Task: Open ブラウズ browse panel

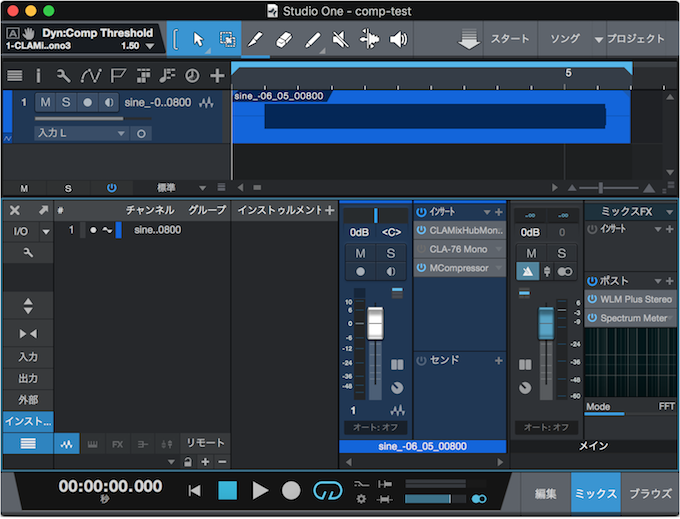Action: click(650, 494)
